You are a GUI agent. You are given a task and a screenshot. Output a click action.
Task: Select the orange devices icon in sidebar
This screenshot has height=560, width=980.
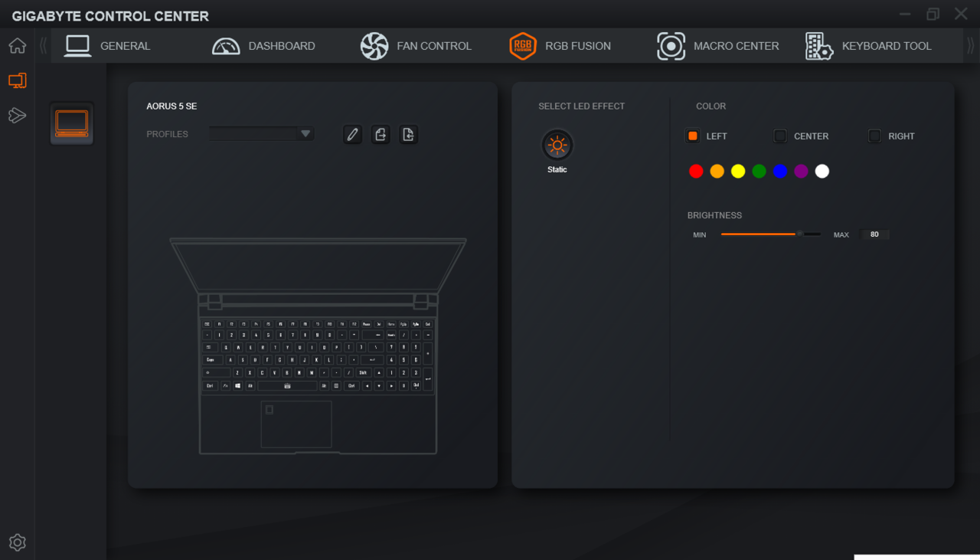(x=17, y=80)
